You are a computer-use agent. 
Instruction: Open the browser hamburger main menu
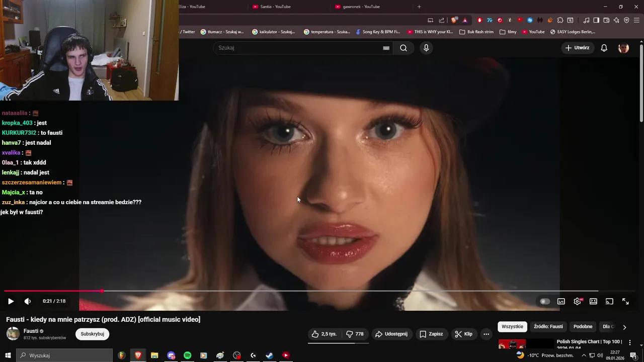(x=636, y=20)
